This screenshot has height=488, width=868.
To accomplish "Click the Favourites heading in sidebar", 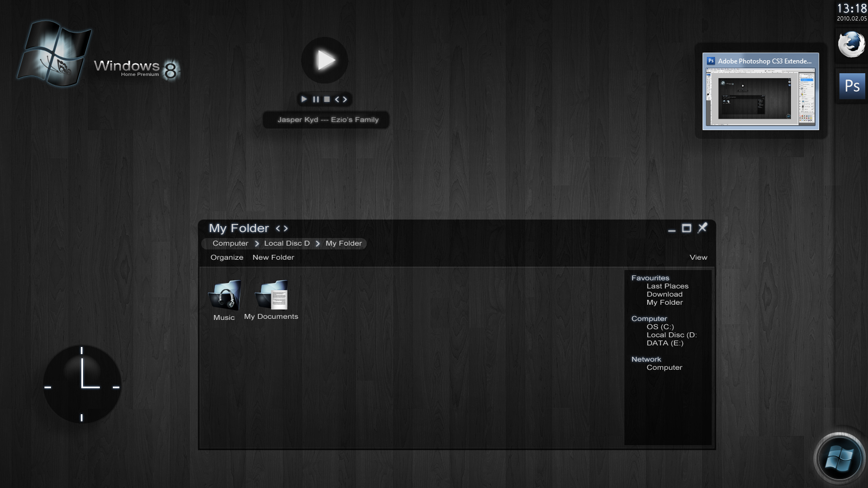I will coord(650,278).
